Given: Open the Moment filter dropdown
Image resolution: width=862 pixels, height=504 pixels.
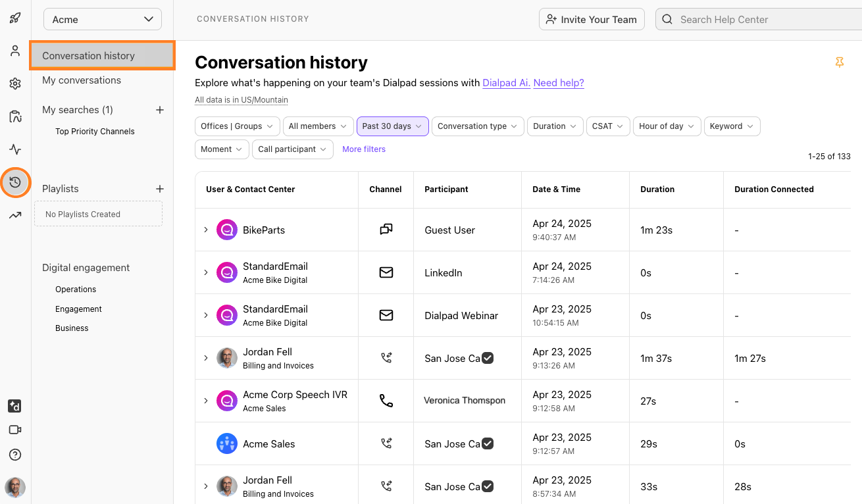Looking at the screenshot, I should 222,149.
